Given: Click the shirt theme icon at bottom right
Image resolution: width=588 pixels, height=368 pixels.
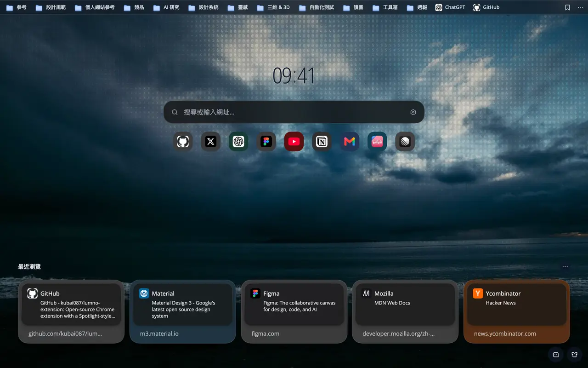Looking at the screenshot, I should 574,355.
